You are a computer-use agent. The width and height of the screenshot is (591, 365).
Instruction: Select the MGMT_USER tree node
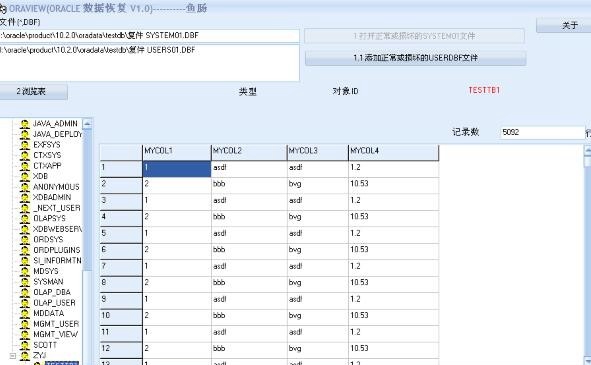point(56,324)
